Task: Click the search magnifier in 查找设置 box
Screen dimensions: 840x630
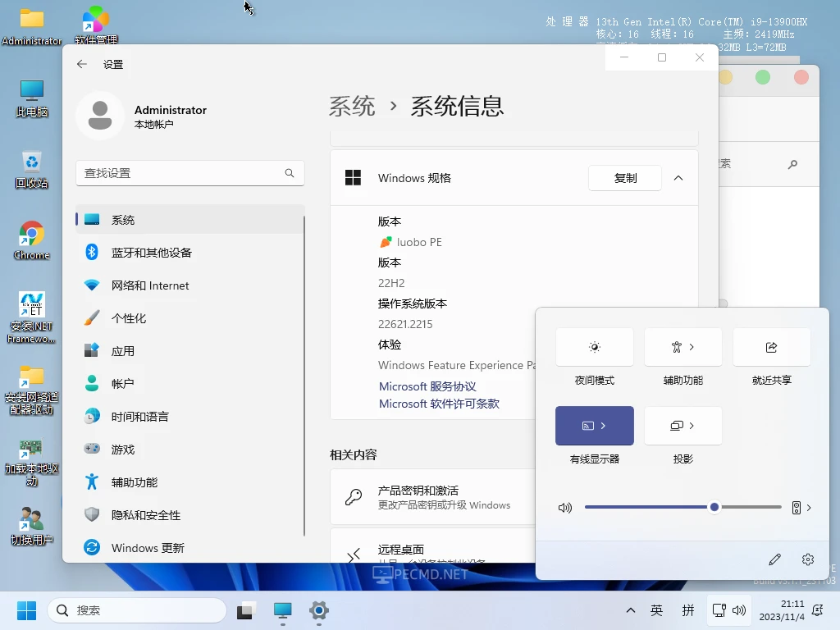Action: (290, 173)
